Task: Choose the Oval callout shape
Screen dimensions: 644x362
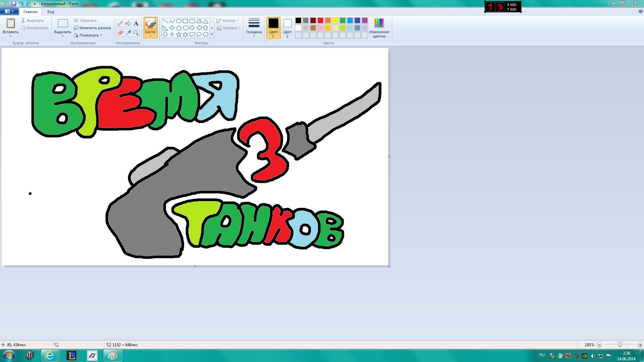Action: [199, 35]
